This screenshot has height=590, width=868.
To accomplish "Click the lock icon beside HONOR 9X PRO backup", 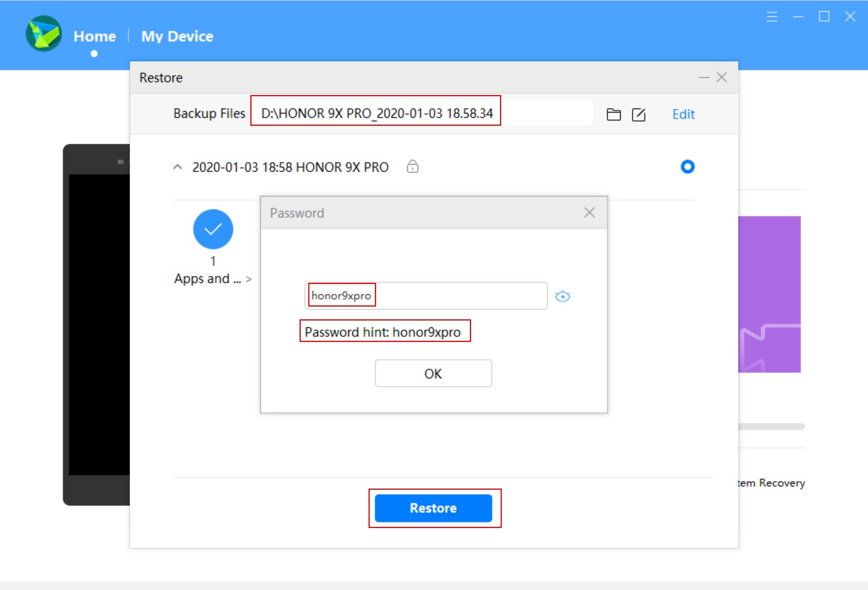I will click(x=413, y=167).
